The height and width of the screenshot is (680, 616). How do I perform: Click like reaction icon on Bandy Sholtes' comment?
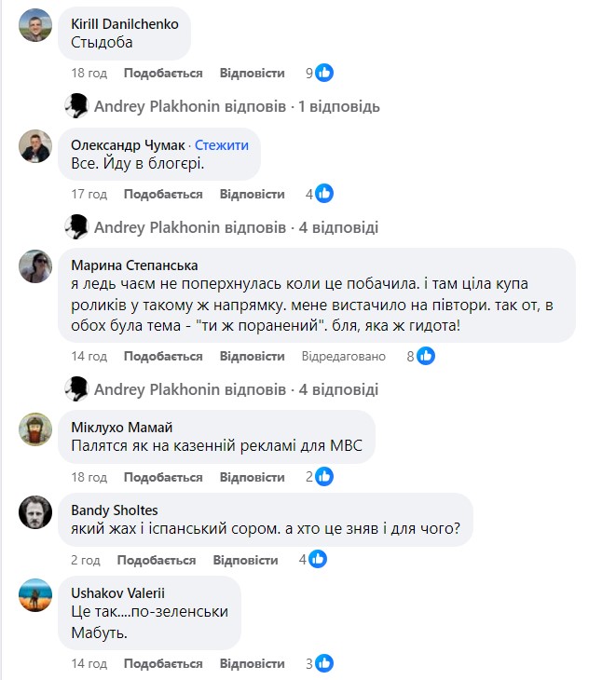pyautogui.click(x=318, y=560)
